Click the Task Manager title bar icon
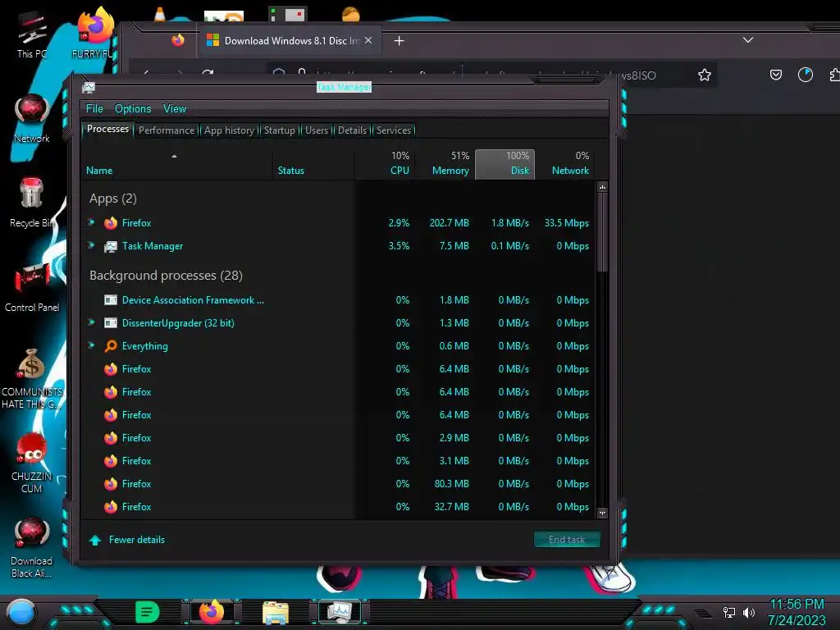This screenshot has height=630, width=840. click(x=89, y=87)
